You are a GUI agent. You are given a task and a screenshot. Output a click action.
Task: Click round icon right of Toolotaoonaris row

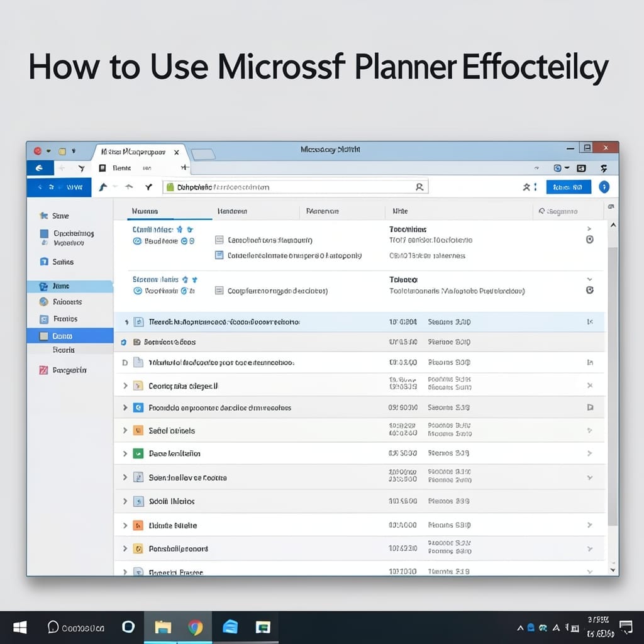pyautogui.click(x=589, y=290)
